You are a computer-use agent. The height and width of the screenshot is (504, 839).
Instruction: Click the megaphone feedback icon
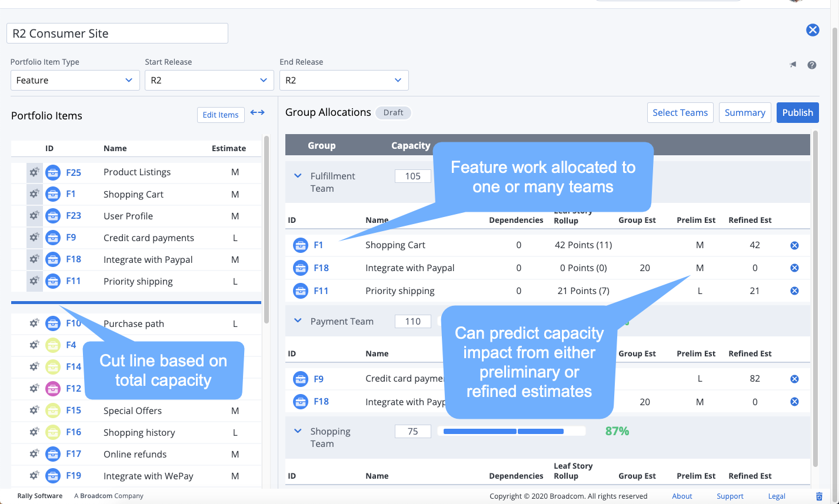click(x=793, y=65)
